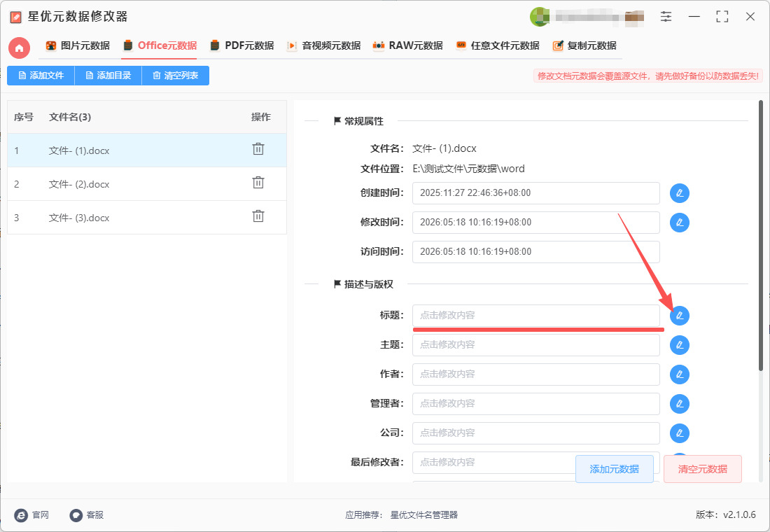Edit 标题 with pencil icon
This screenshot has height=532, width=770.
click(x=680, y=316)
